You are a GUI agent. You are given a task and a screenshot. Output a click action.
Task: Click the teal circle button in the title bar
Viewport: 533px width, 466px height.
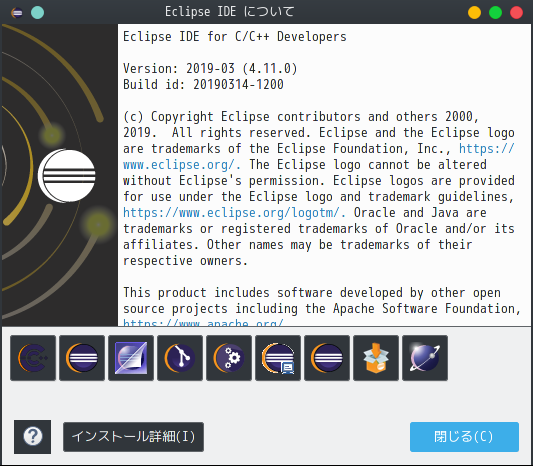[37, 13]
